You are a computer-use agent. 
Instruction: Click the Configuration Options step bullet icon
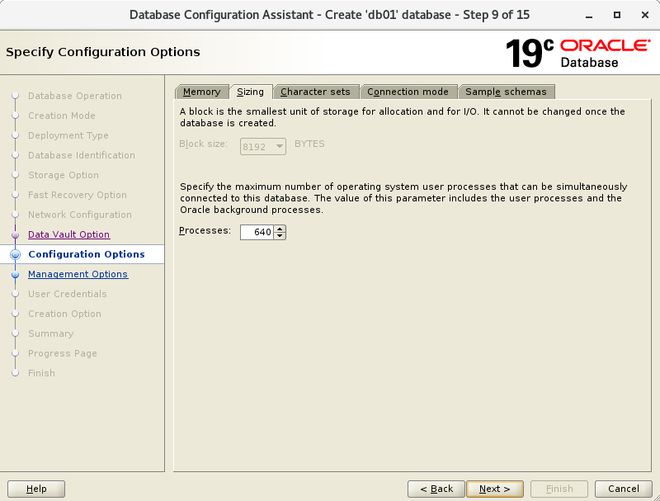click(16, 254)
